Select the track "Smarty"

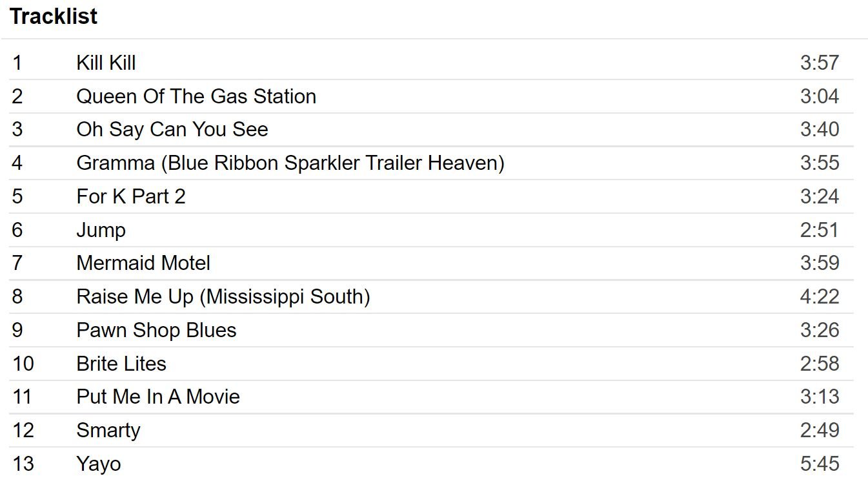[x=108, y=430]
